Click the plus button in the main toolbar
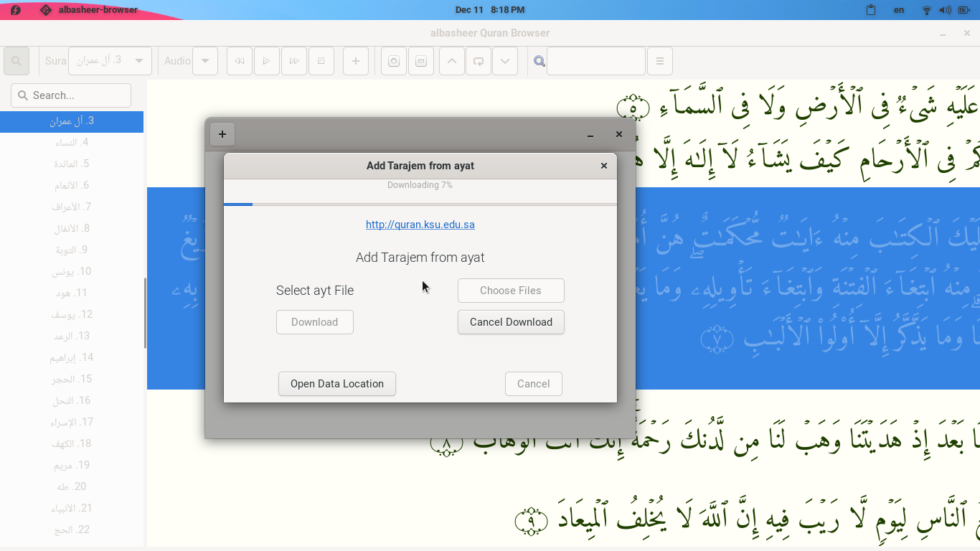 356,61
